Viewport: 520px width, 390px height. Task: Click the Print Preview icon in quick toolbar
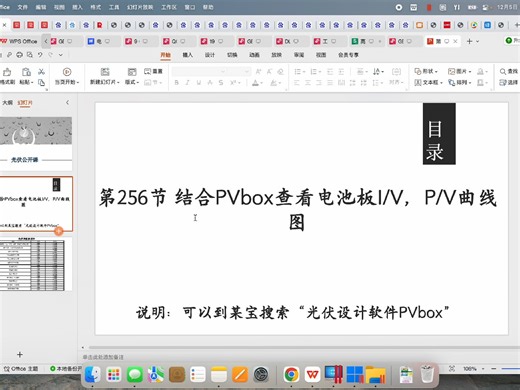pos(30,55)
